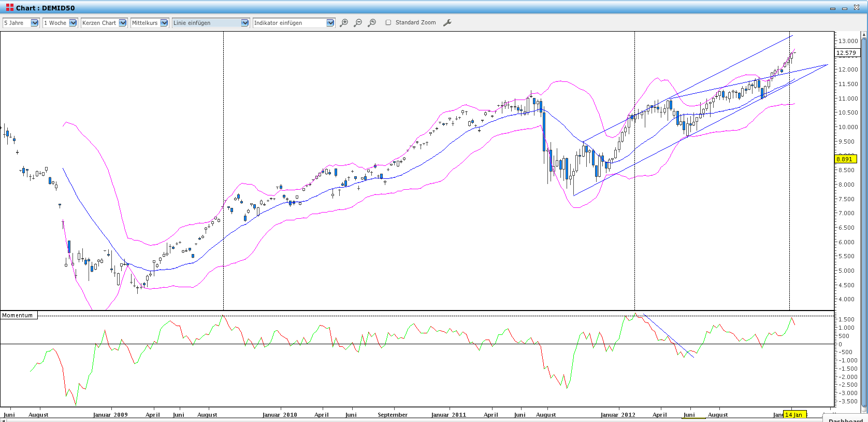Enable the Standard Zoom checkbox
The width and height of the screenshot is (868, 422).
pyautogui.click(x=388, y=23)
